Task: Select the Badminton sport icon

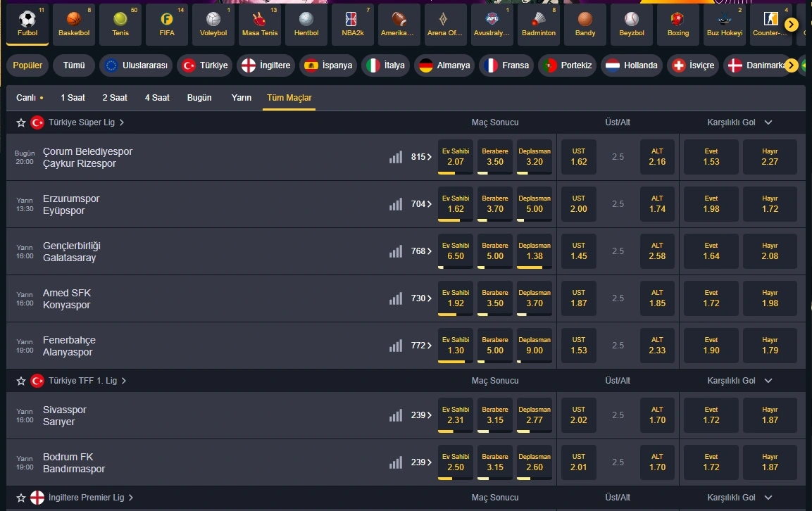Action: click(x=539, y=24)
